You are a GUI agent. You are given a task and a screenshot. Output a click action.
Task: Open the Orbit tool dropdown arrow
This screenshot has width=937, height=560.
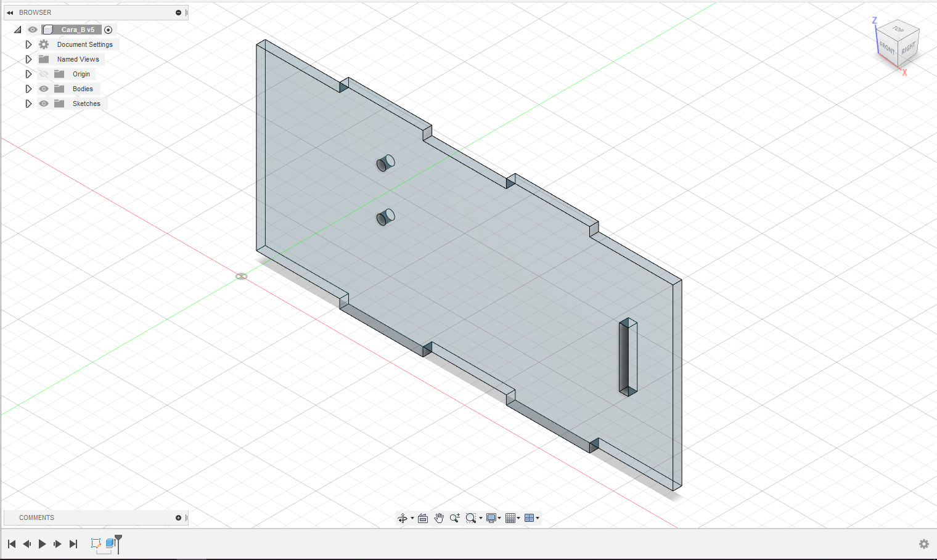[412, 518]
